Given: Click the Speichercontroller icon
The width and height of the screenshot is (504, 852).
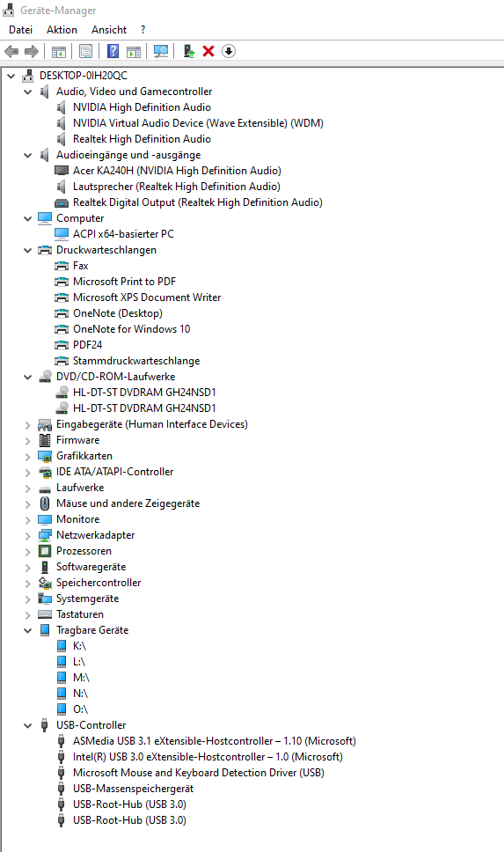Looking at the screenshot, I should coord(45,583).
